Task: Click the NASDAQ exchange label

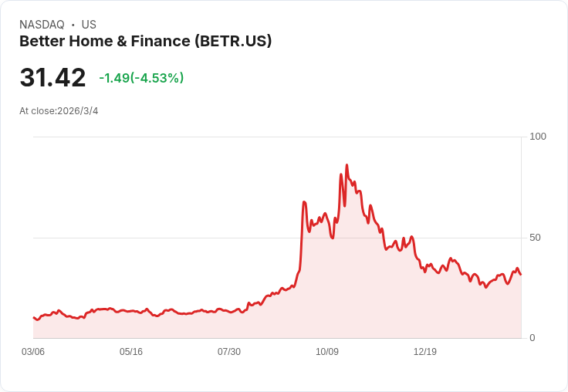Action: [x=42, y=25]
